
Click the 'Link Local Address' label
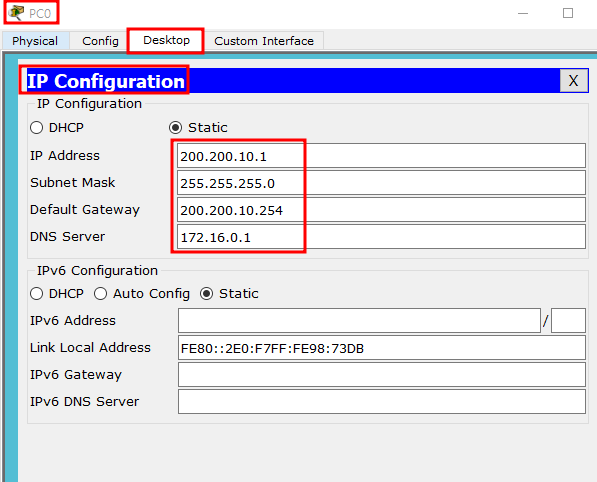point(90,348)
